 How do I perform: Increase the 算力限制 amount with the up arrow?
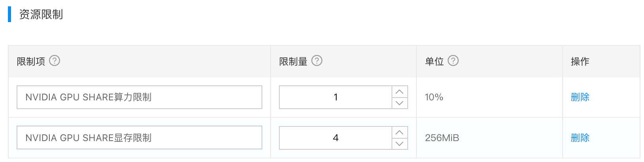(399, 92)
